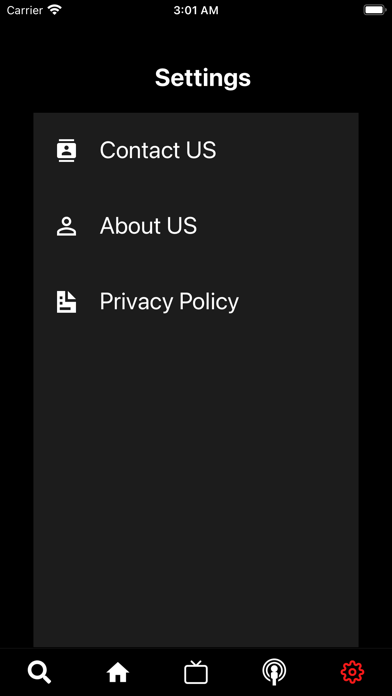
Task: Open the search tab magnifier icon
Action: tap(40, 672)
